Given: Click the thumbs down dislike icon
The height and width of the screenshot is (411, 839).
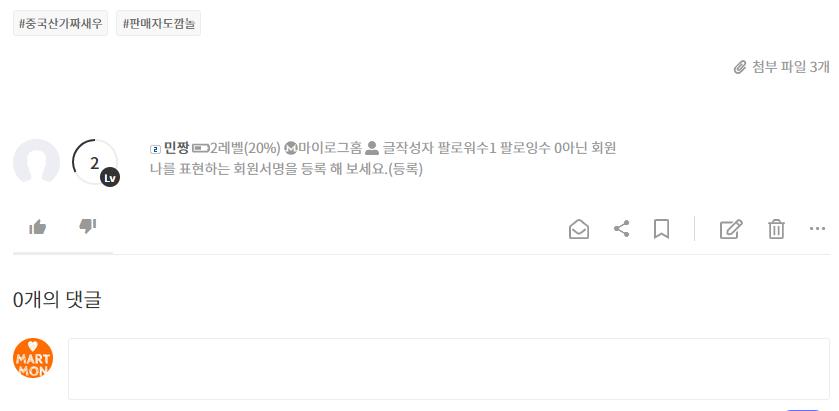Looking at the screenshot, I should point(88,226).
